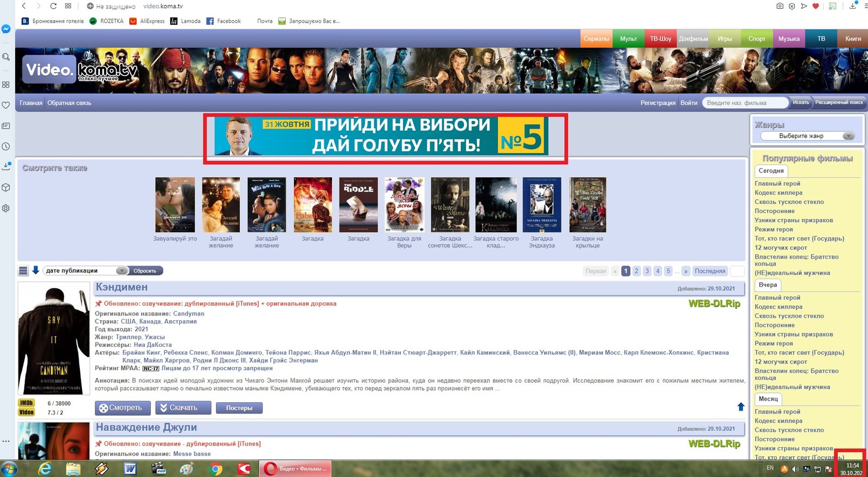The width and height of the screenshot is (868, 477).
Task: Open history clock icon in left sidebar
Action: 6,146
